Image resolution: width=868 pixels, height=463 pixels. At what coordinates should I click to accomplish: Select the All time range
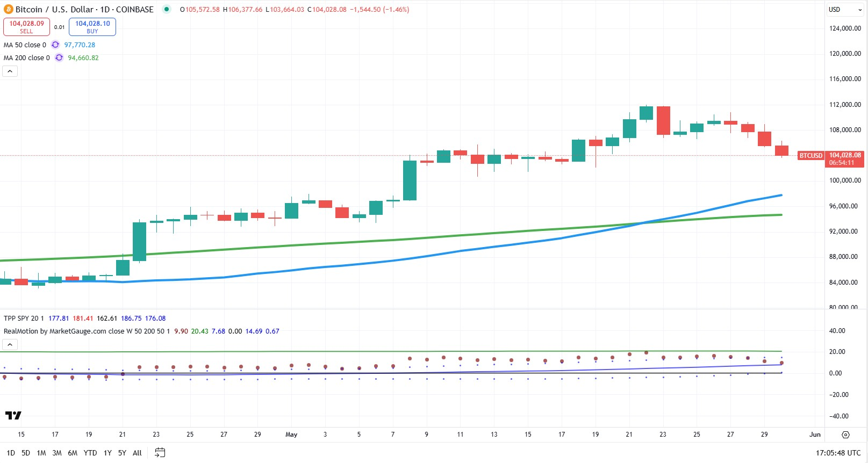pyautogui.click(x=137, y=453)
